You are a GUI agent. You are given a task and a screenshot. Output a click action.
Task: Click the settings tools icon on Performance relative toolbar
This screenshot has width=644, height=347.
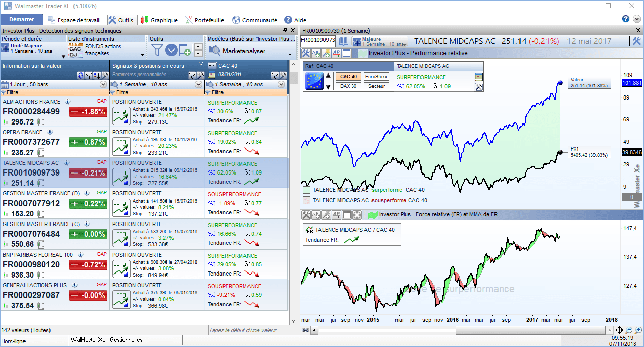(x=306, y=53)
